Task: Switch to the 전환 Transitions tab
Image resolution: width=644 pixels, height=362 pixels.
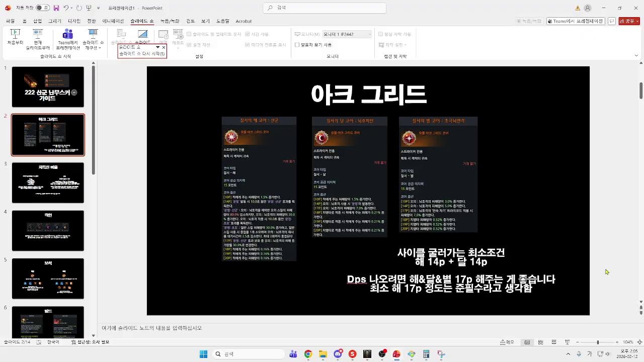Action: (x=91, y=21)
